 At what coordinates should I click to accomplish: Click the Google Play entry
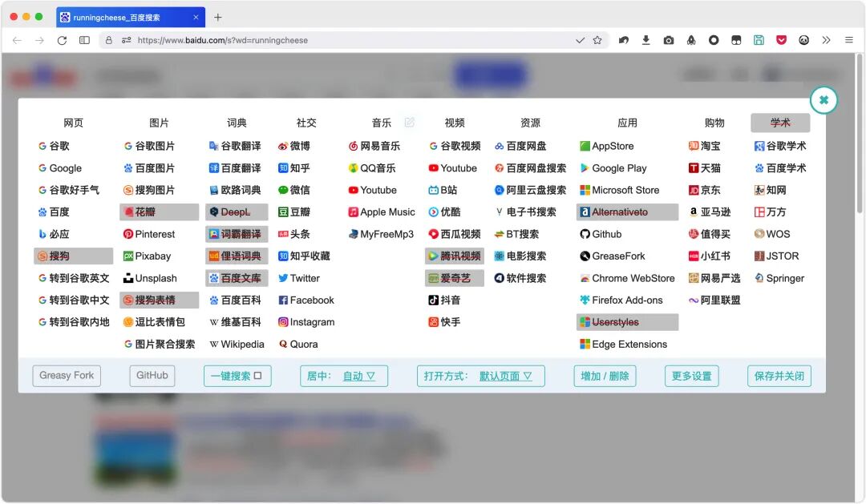point(613,168)
